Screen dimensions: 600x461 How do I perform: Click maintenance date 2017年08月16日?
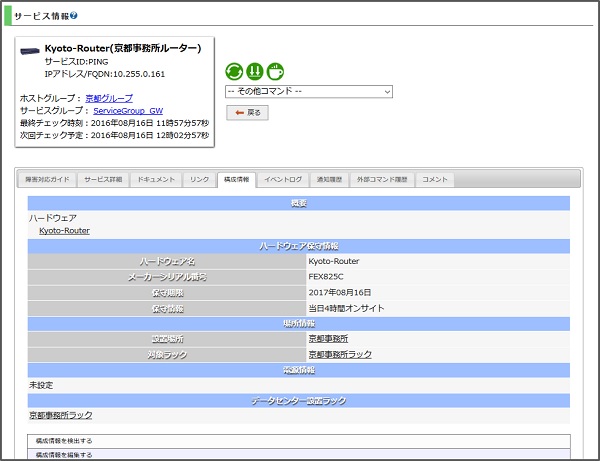pos(340,293)
